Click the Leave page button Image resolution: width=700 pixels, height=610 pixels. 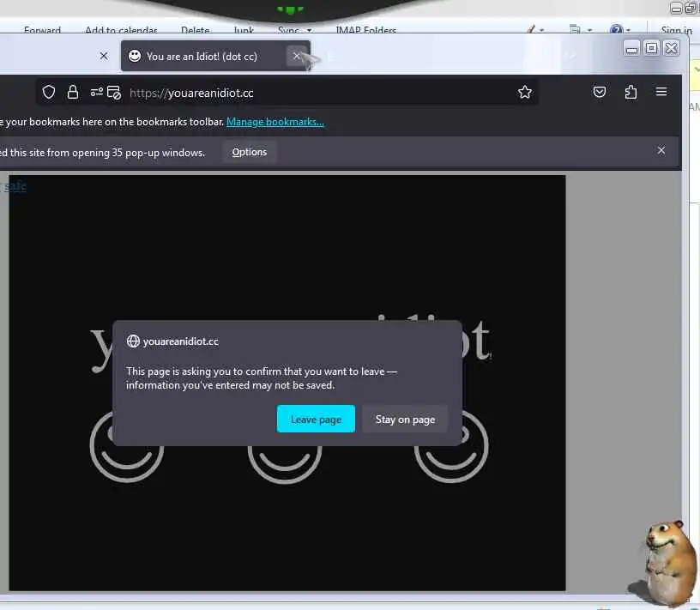point(316,419)
